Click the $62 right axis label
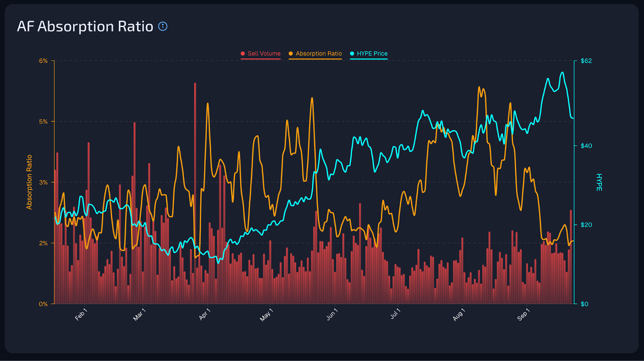 (x=586, y=61)
